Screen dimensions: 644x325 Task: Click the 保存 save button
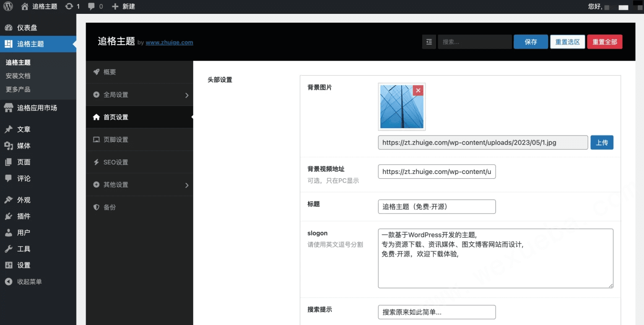[x=531, y=42]
